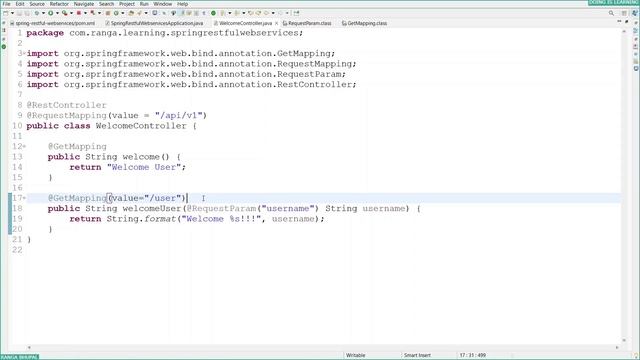Open the dropdown beside the red Stop icon
The width and height of the screenshot is (640, 360).
pyautogui.click(x=85, y=13)
